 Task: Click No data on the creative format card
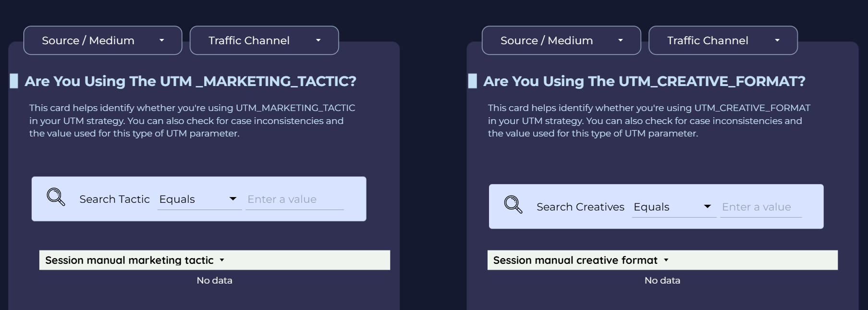pyautogui.click(x=662, y=280)
